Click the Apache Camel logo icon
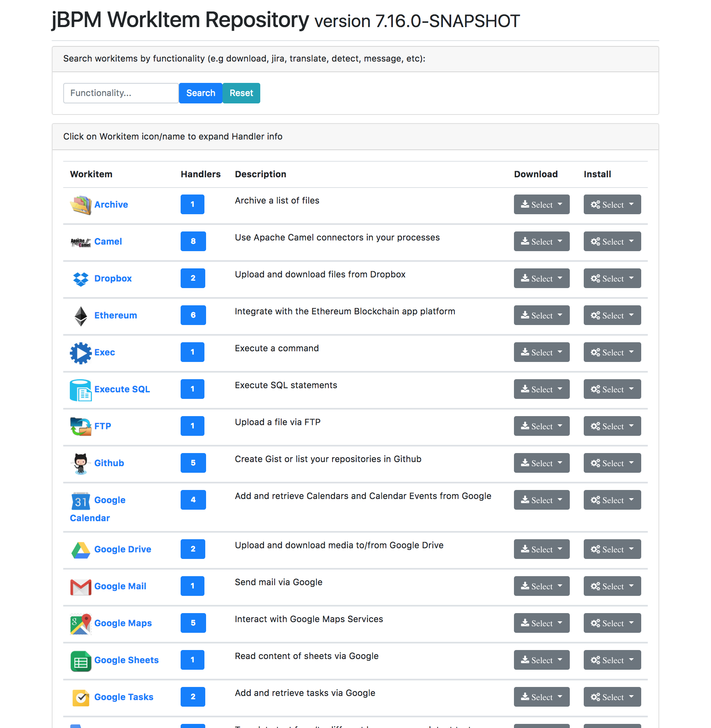 click(x=81, y=242)
